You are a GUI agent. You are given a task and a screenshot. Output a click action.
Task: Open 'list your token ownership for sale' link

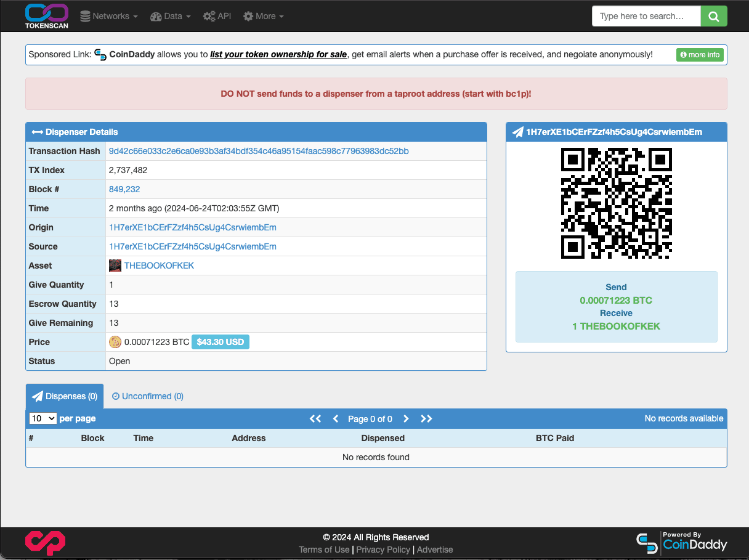[278, 54]
